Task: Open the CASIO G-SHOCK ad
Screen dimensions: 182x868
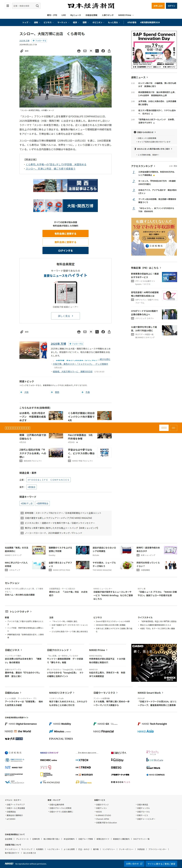Action: (x=154, y=663)
